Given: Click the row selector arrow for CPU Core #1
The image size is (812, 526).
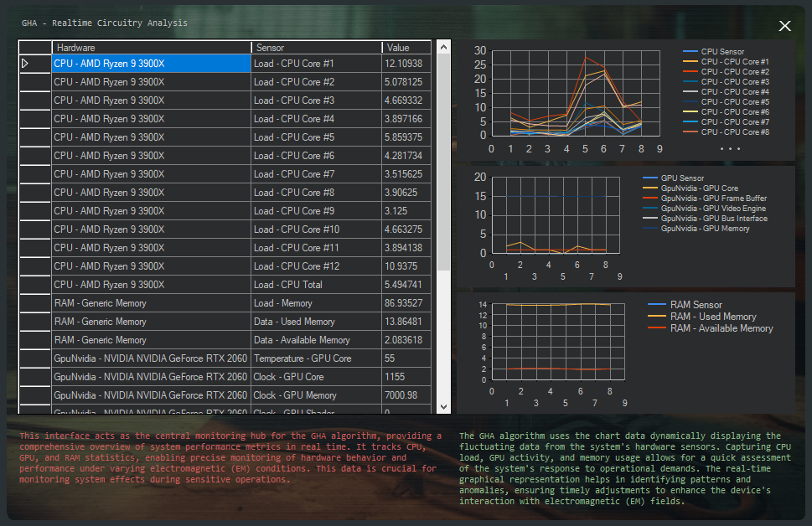Looking at the screenshot, I should click(x=25, y=63).
